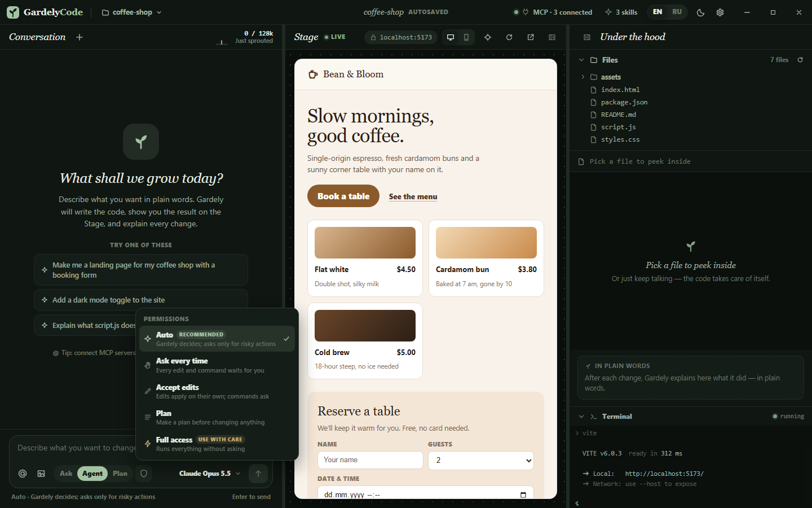Switch Stage to mobile viewport

coord(466,37)
